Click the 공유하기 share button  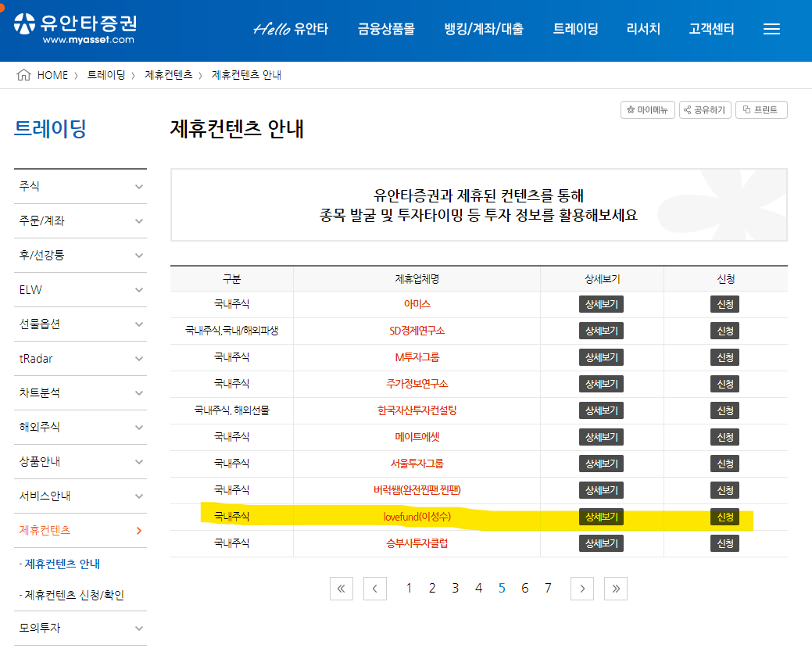click(705, 109)
